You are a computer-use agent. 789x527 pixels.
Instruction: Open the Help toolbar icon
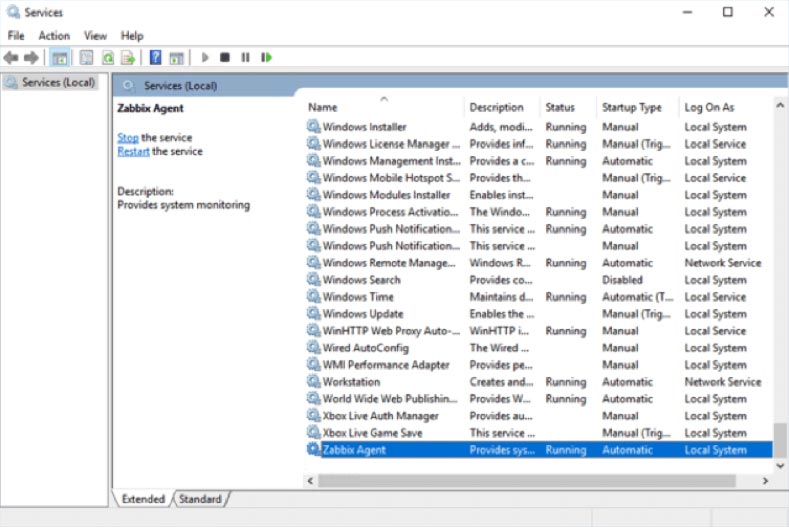click(155, 58)
